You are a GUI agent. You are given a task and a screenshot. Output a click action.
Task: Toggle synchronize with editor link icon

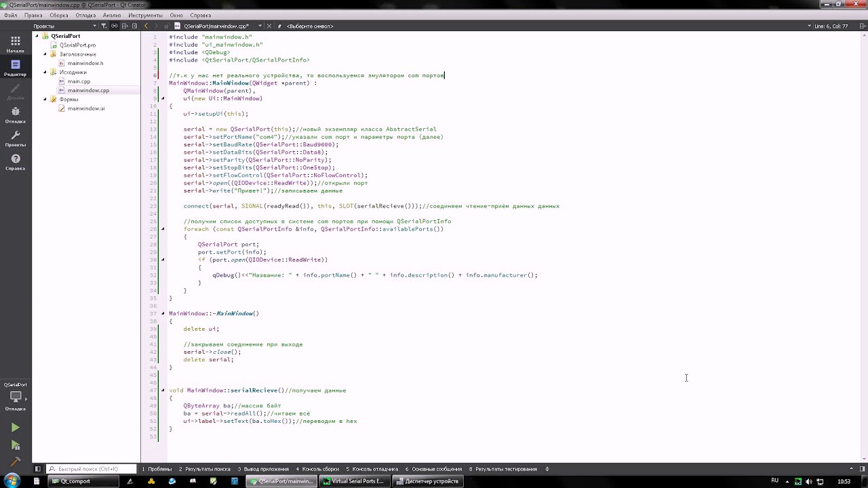(x=115, y=26)
